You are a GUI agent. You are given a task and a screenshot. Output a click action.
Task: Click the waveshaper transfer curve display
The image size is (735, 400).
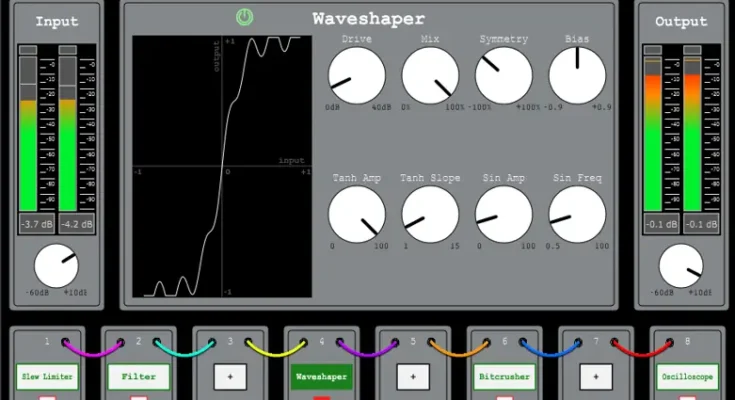click(x=222, y=167)
